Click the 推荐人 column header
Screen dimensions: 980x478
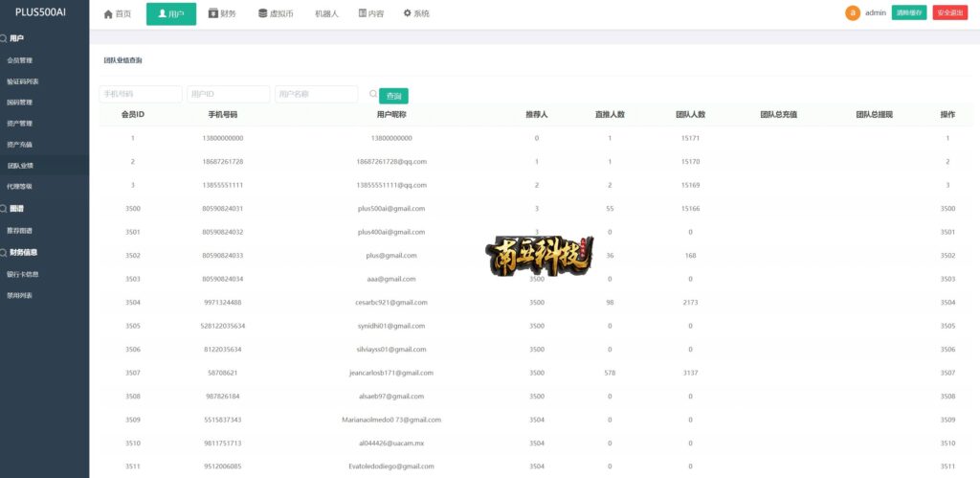pyautogui.click(x=537, y=115)
